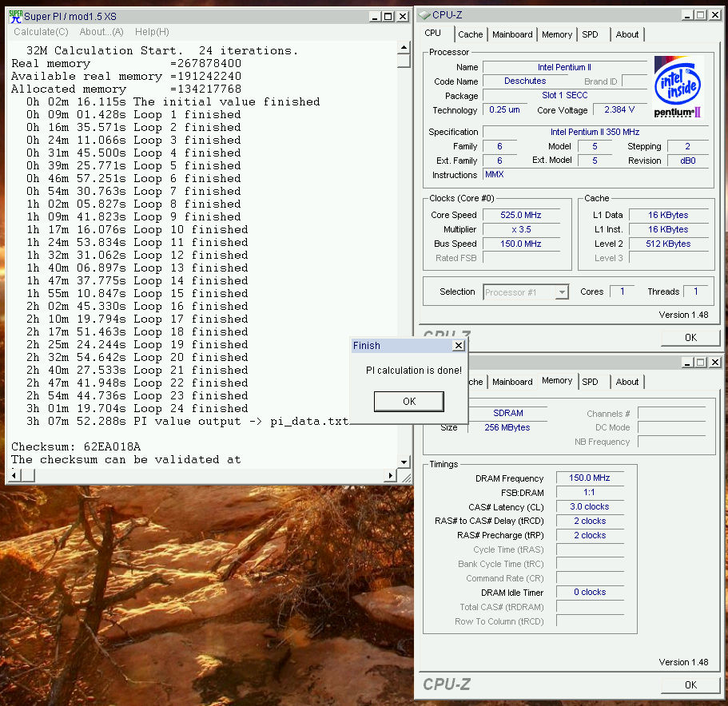The width and height of the screenshot is (728, 706).
Task: Click the Technology value 0.25 um
Action: click(x=504, y=110)
